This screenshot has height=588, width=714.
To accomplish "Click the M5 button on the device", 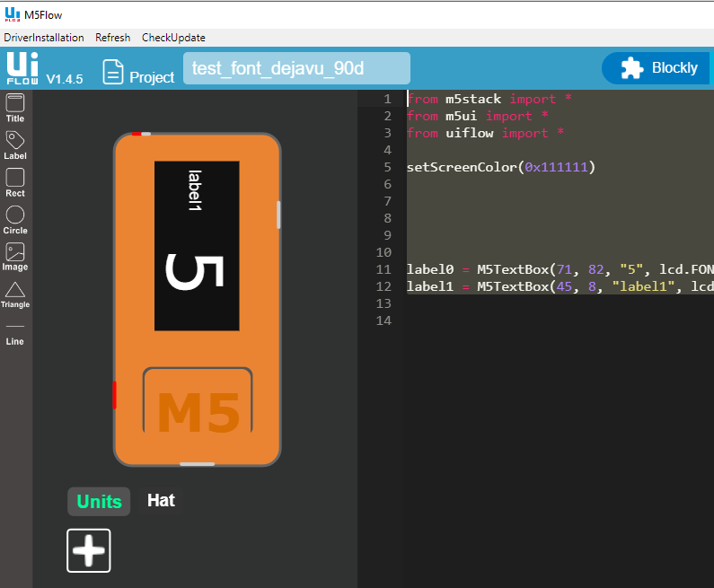I will [198, 412].
